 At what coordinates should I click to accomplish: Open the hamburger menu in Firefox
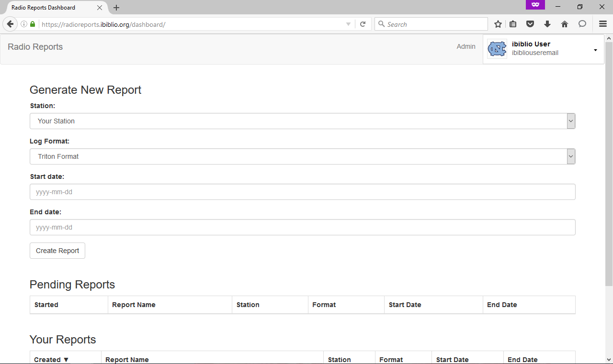click(x=603, y=24)
